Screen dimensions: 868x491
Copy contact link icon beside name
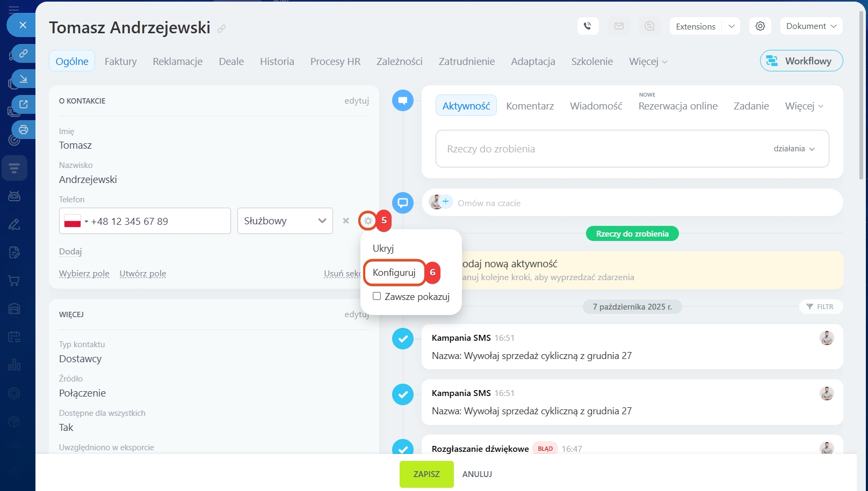pos(221,29)
